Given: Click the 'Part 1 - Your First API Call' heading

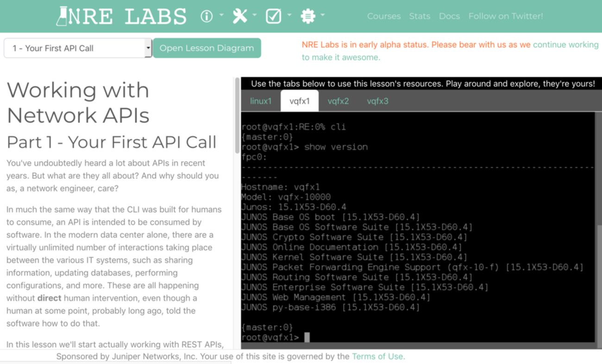Looking at the screenshot, I should (x=112, y=142).
